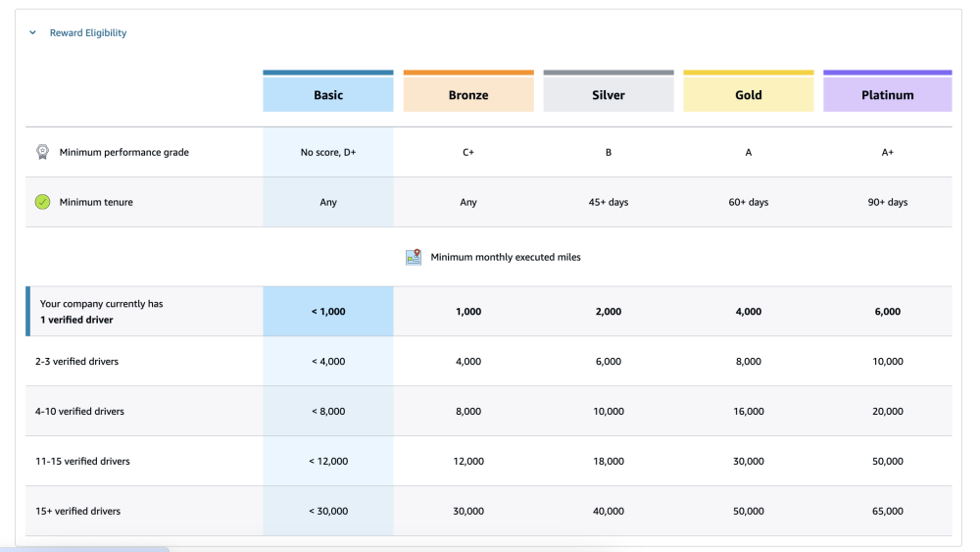This screenshot has width=980, height=552.
Task: Click the green tenure checkmark icon
Action: coord(42,202)
